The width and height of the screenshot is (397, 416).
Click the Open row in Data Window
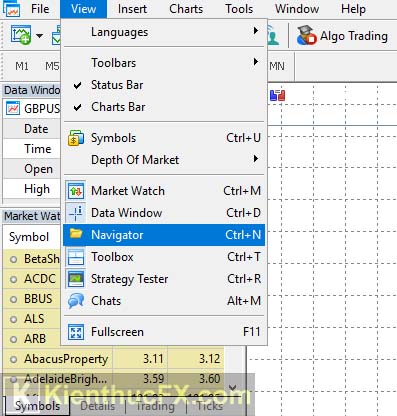(32, 169)
